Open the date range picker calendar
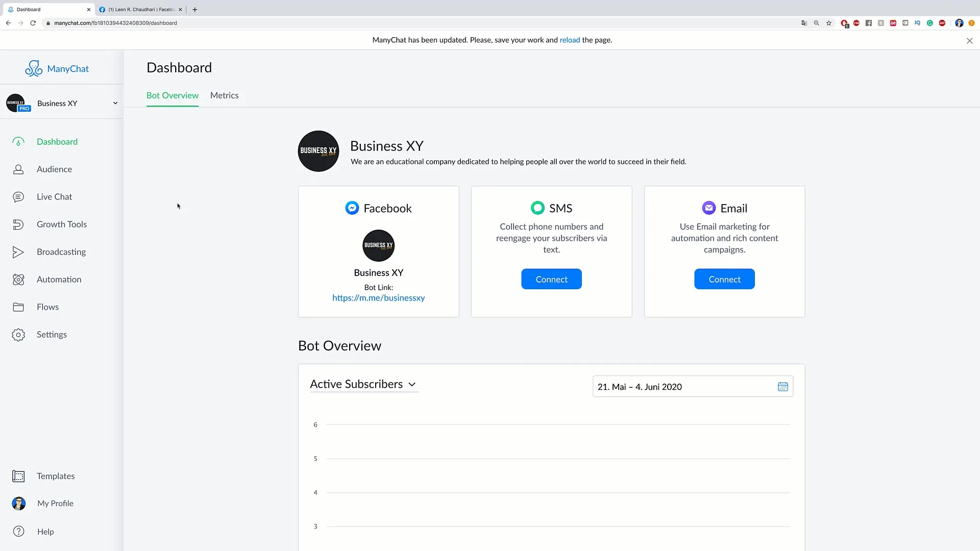Image resolution: width=980 pixels, height=551 pixels. tap(783, 386)
